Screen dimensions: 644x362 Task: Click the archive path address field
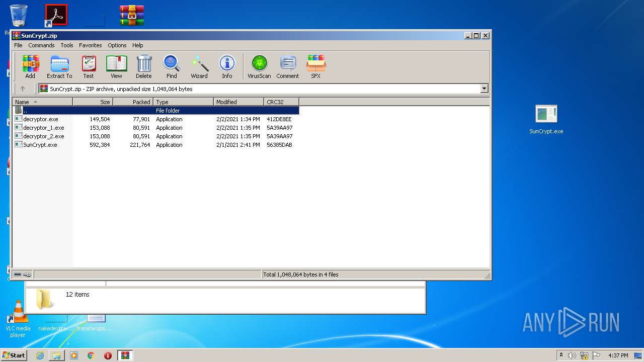pos(260,89)
